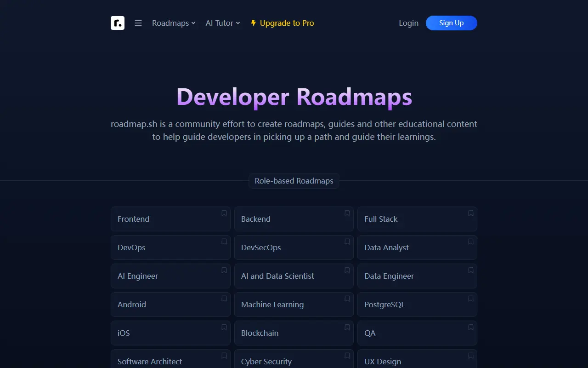Screen dimensions: 588x368
Task: Open the Android roadmap card
Action: [170, 305]
